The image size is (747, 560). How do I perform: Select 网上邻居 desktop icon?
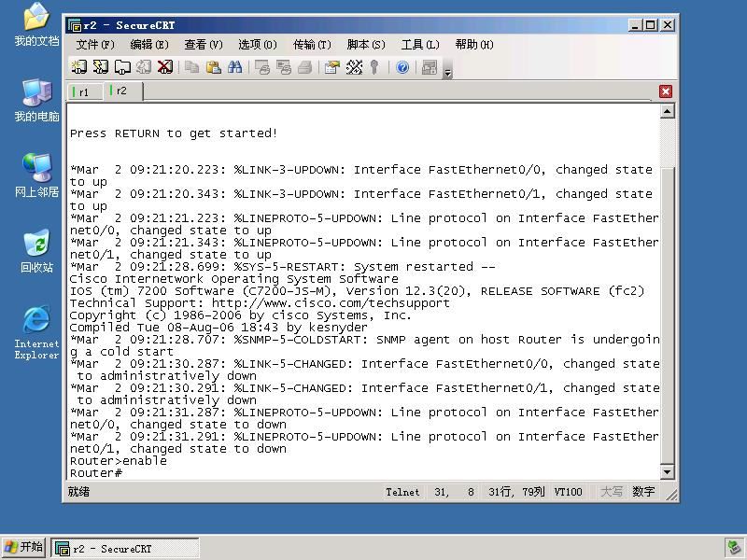pos(36,175)
